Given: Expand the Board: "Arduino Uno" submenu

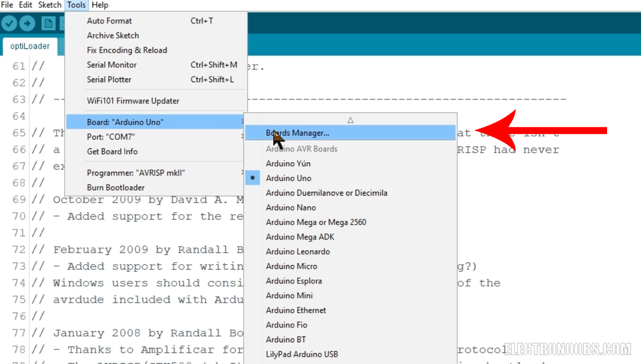Looking at the screenshot, I should point(156,122).
